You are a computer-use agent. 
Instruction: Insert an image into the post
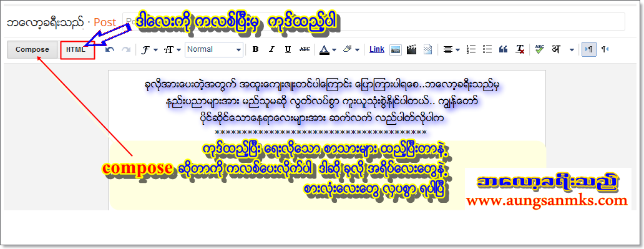click(x=396, y=50)
